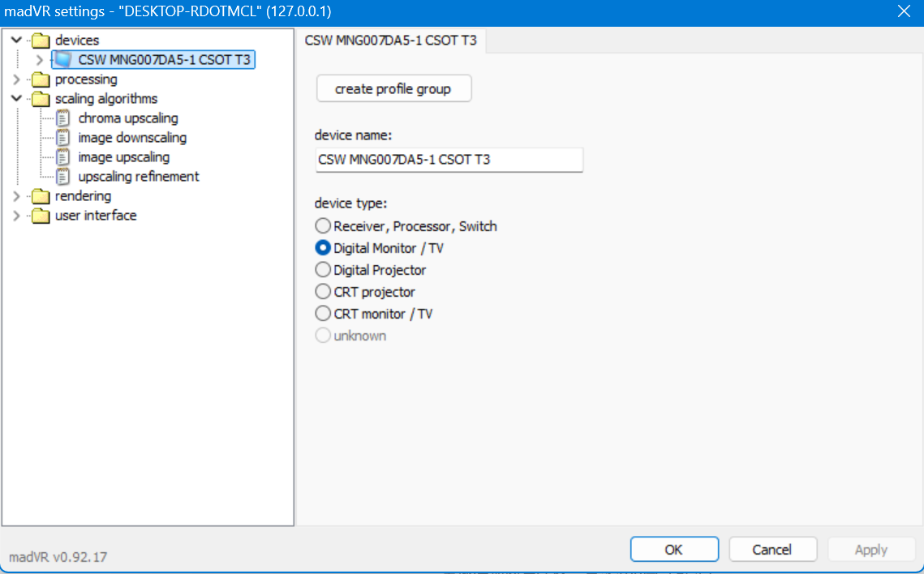The image size is (924, 574).
Task: Expand the CSW MNG007DA5-1 device node
Action: tap(40, 60)
